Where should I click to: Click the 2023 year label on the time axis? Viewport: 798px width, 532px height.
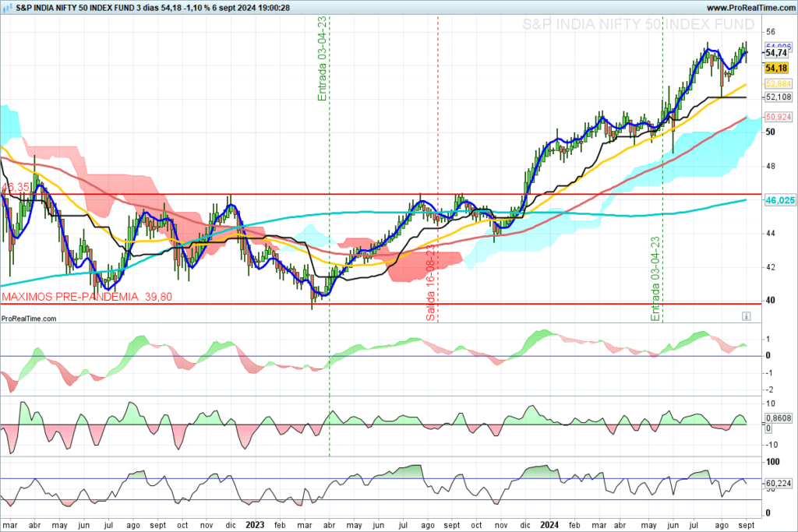coord(255,525)
